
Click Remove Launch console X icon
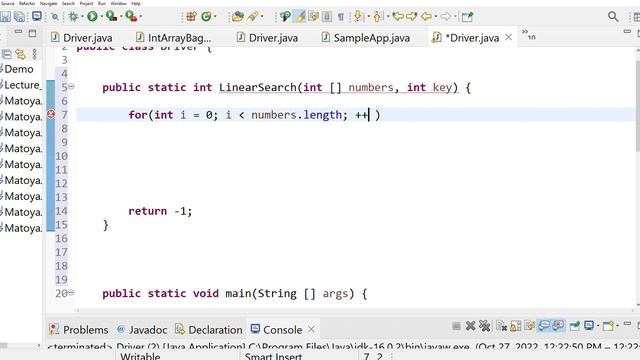point(471,326)
